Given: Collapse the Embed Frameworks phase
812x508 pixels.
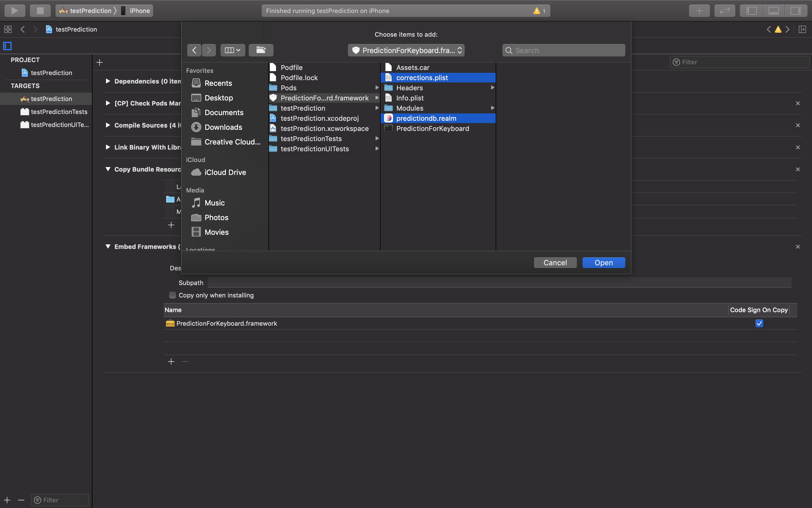Looking at the screenshot, I should click(x=108, y=246).
